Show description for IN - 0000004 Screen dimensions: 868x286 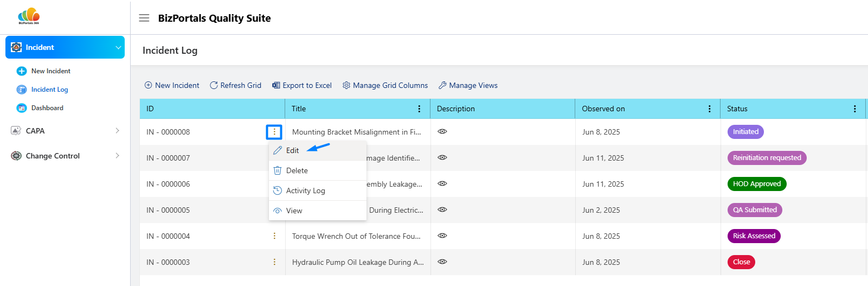[x=442, y=236]
